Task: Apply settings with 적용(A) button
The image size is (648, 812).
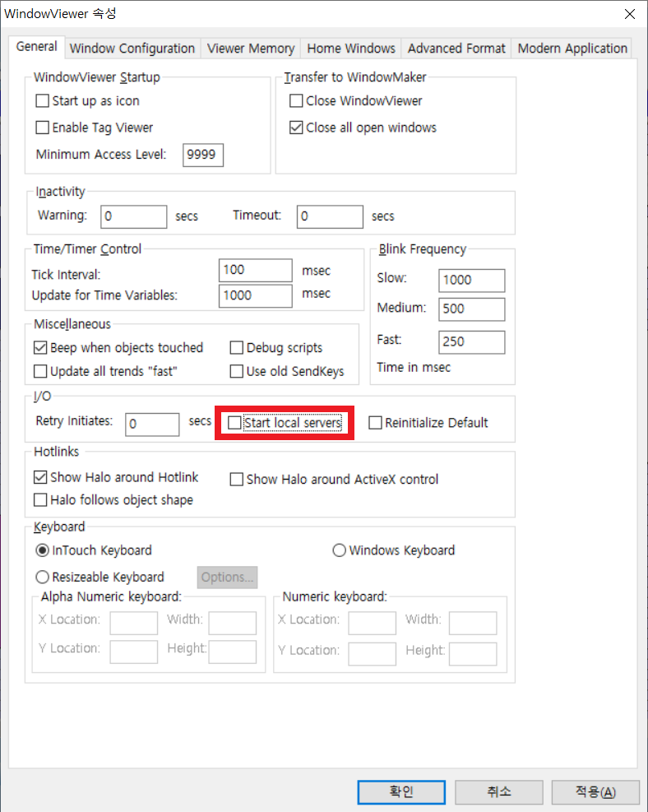Action: pyautogui.click(x=595, y=791)
